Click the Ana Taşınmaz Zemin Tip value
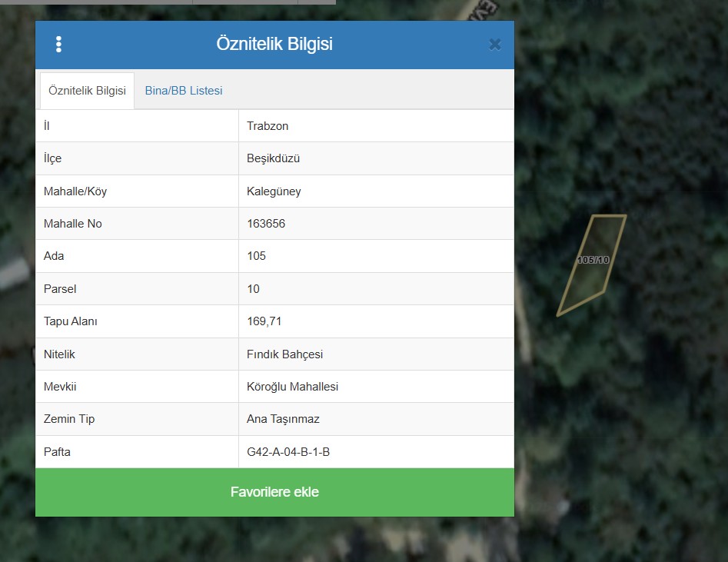This screenshot has width=728, height=562. pyautogui.click(x=283, y=419)
